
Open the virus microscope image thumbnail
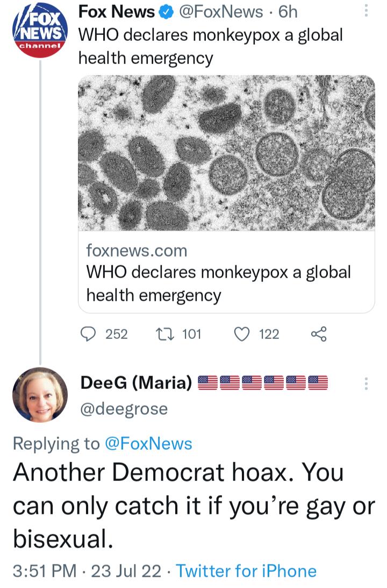pos(226,153)
